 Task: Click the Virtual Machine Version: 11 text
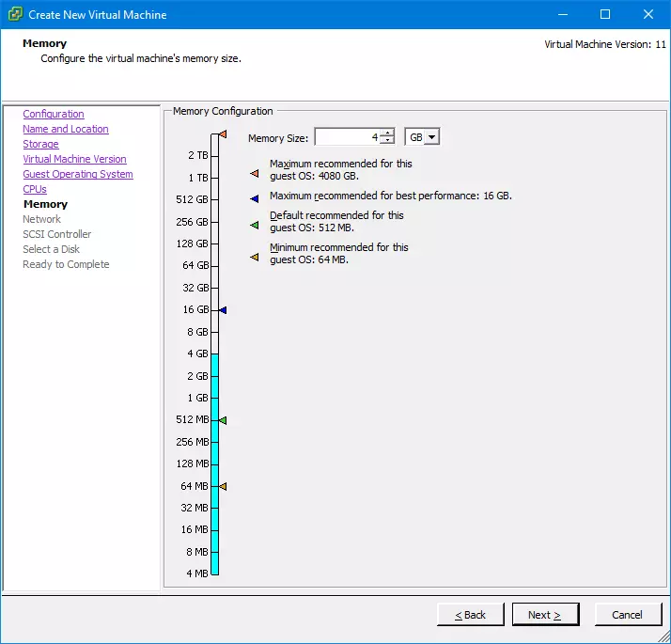point(605,44)
